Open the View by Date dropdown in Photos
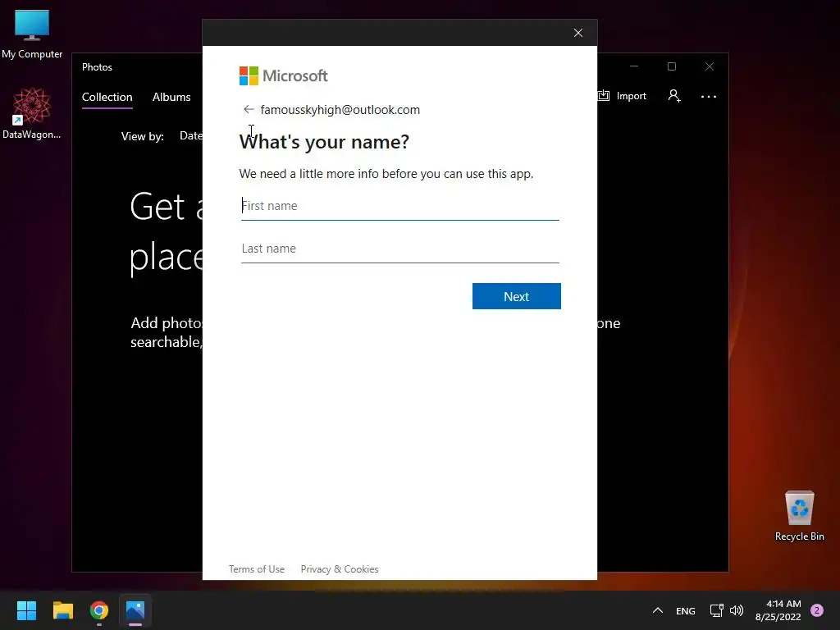This screenshot has width=840, height=630. (x=190, y=136)
